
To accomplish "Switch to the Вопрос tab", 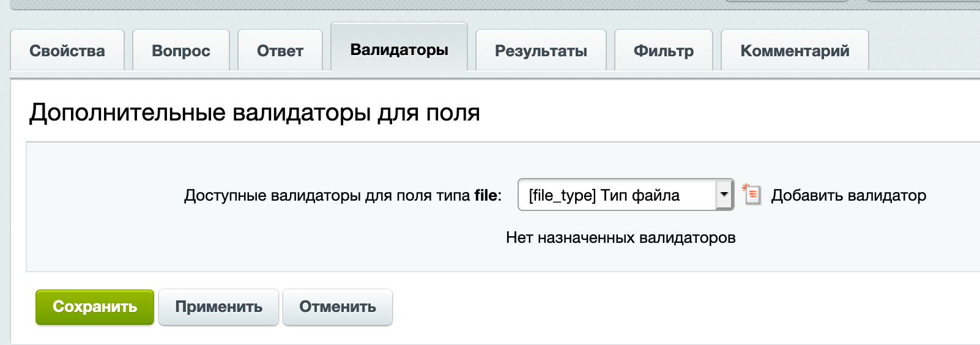I will [x=181, y=51].
